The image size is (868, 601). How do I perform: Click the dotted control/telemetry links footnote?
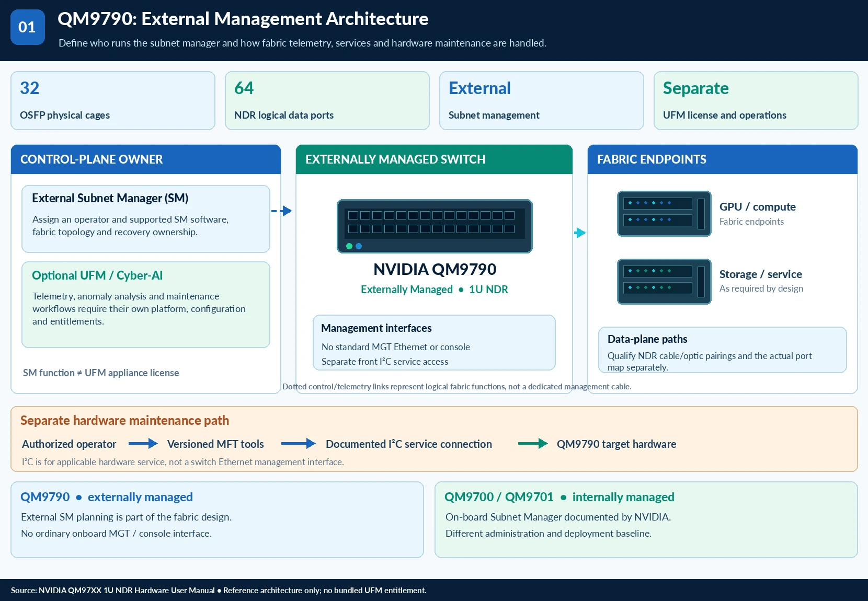click(457, 387)
